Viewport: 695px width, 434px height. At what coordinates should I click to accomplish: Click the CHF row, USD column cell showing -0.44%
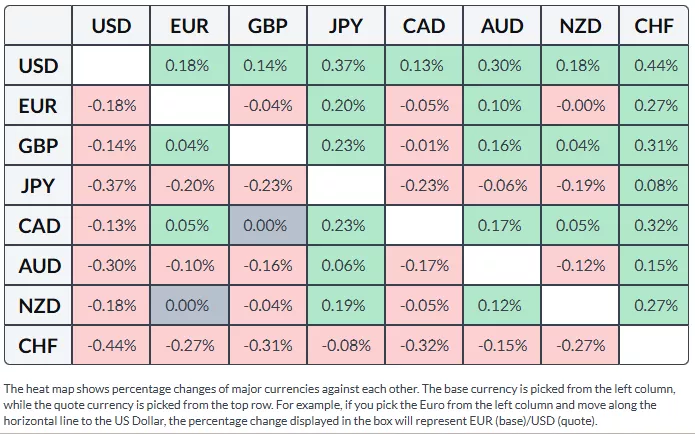(x=111, y=346)
